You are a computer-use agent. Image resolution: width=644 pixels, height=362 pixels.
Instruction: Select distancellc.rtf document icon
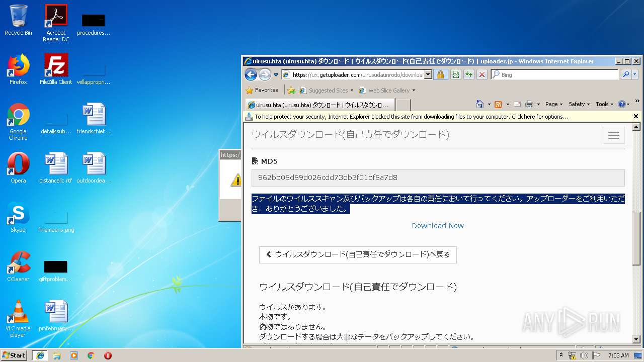56,168
